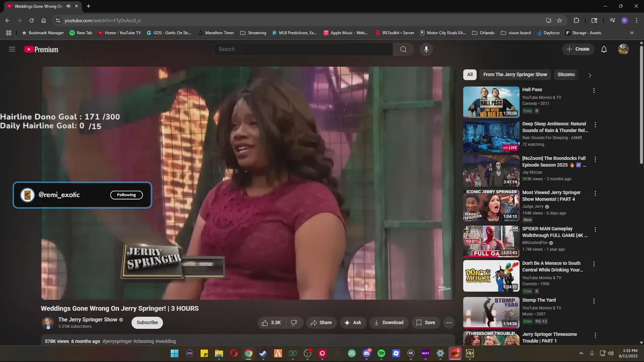Open options for SPIDER-MAN Gameplay video
This screenshot has height=362, width=644.
pos(595,230)
